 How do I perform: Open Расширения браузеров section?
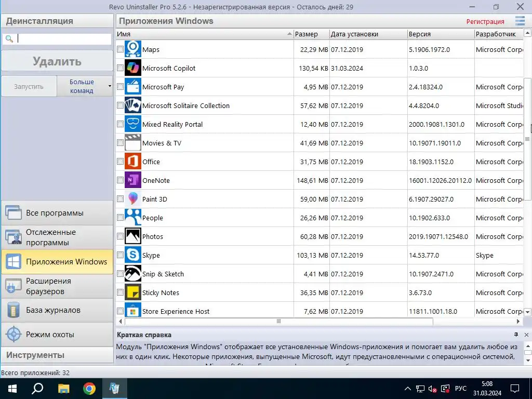click(x=57, y=286)
